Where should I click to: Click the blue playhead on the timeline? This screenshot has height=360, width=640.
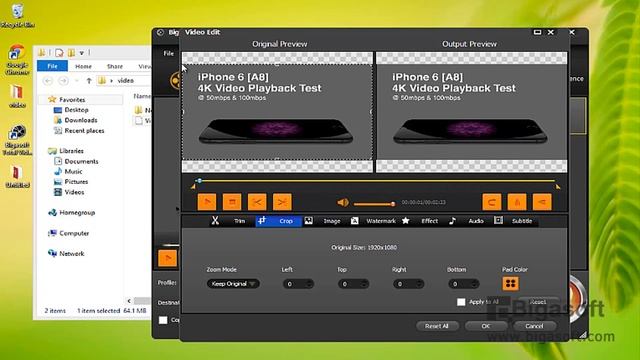pos(199,180)
